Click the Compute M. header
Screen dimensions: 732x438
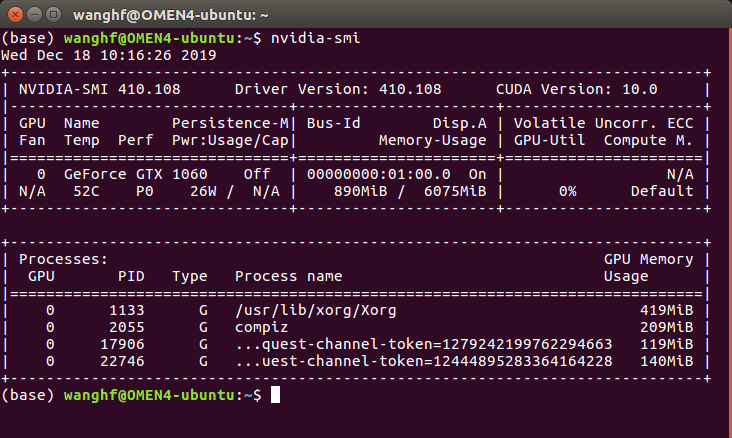pos(648,140)
